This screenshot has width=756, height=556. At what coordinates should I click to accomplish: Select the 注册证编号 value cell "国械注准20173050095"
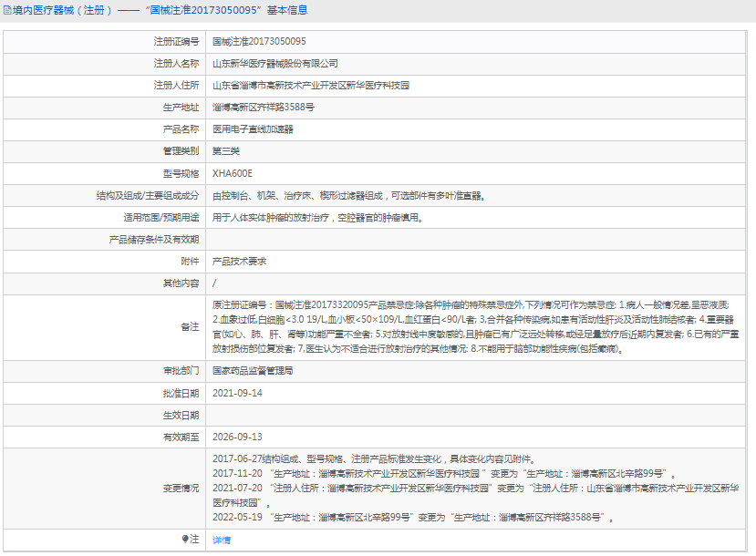pyautogui.click(x=259, y=41)
